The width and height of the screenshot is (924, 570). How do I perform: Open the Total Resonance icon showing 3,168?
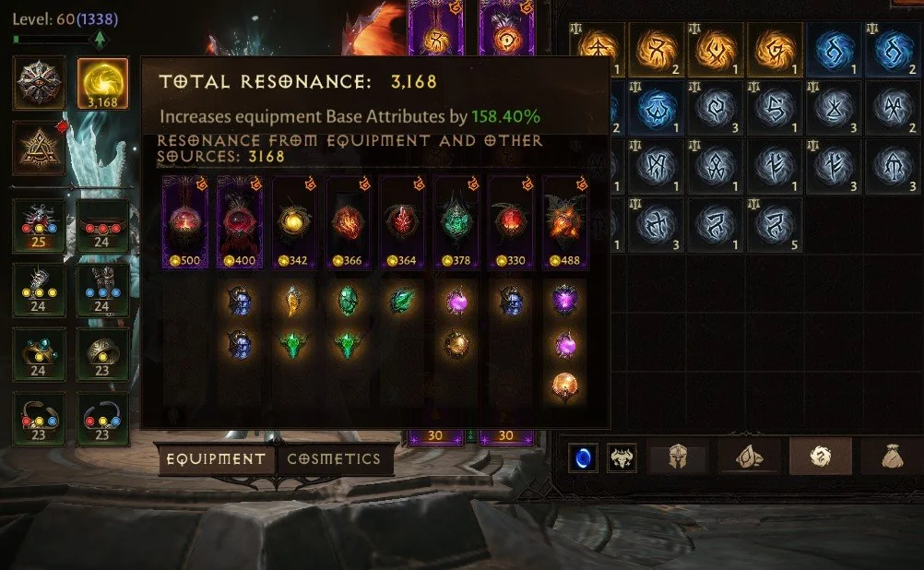pyautogui.click(x=102, y=83)
